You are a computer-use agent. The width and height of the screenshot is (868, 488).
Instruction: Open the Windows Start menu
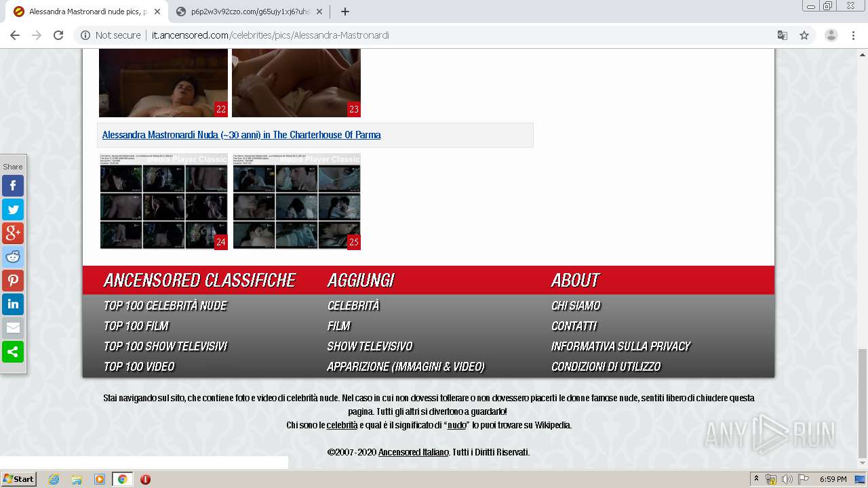(19, 479)
